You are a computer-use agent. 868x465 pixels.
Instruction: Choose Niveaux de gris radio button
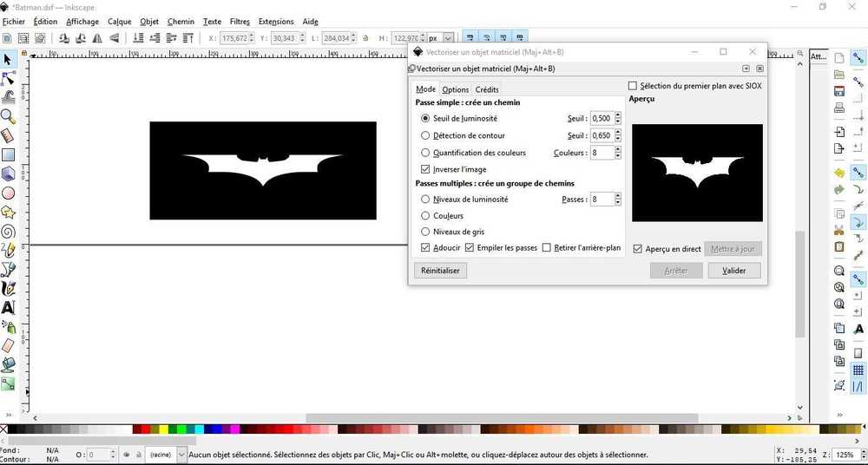click(x=425, y=232)
